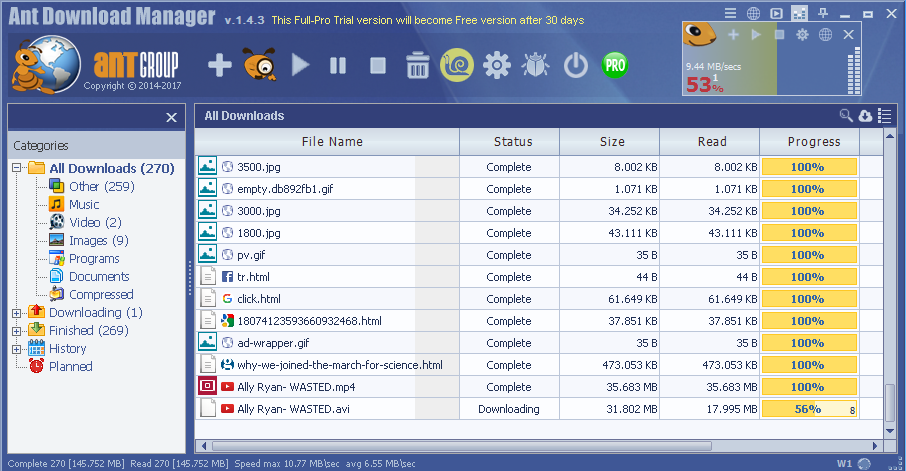Click the bug report beetle icon
The width and height of the screenshot is (906, 471).
click(x=536, y=65)
